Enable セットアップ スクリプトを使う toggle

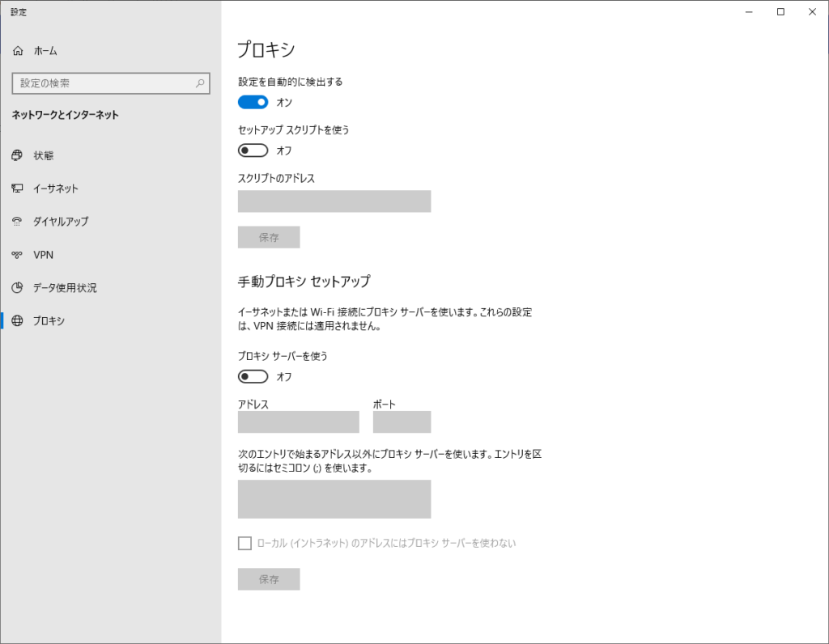(x=253, y=150)
